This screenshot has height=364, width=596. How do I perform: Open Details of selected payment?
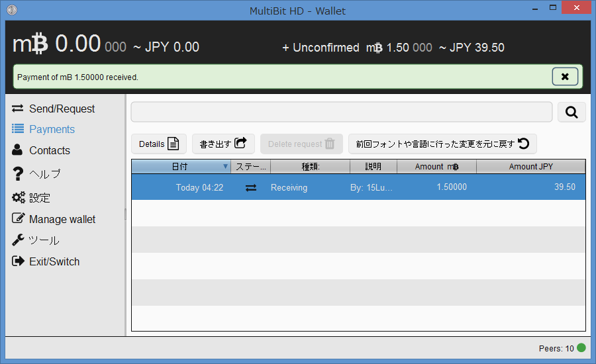[159, 144]
